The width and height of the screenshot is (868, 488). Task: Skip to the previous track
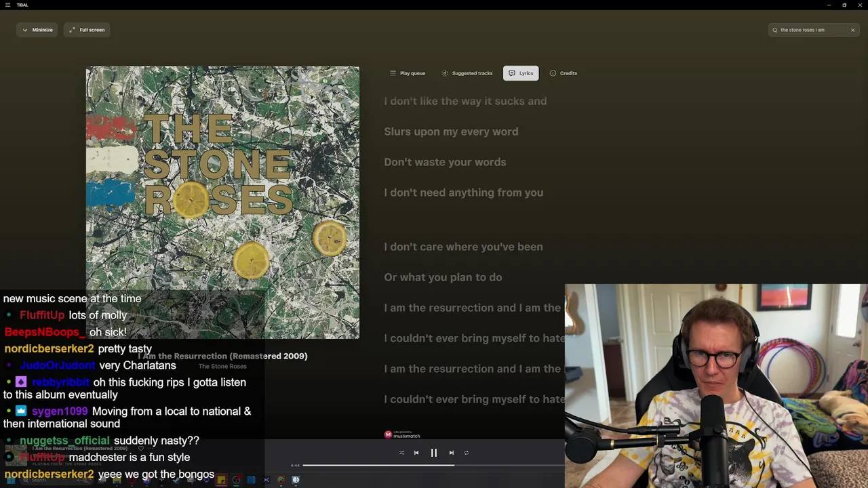(x=416, y=453)
